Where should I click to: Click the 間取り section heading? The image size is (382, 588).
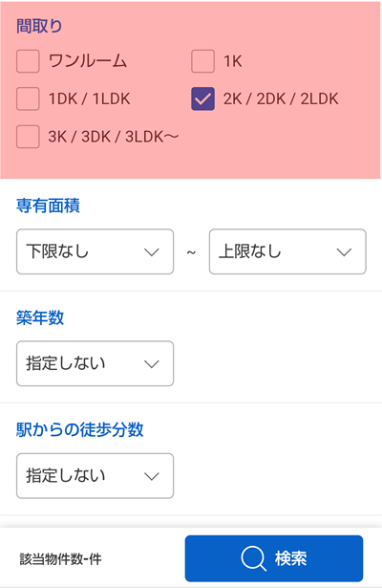[x=39, y=26]
